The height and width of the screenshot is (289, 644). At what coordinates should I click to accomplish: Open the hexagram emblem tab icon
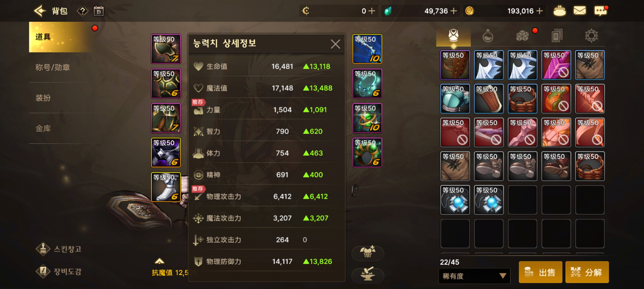(x=591, y=36)
